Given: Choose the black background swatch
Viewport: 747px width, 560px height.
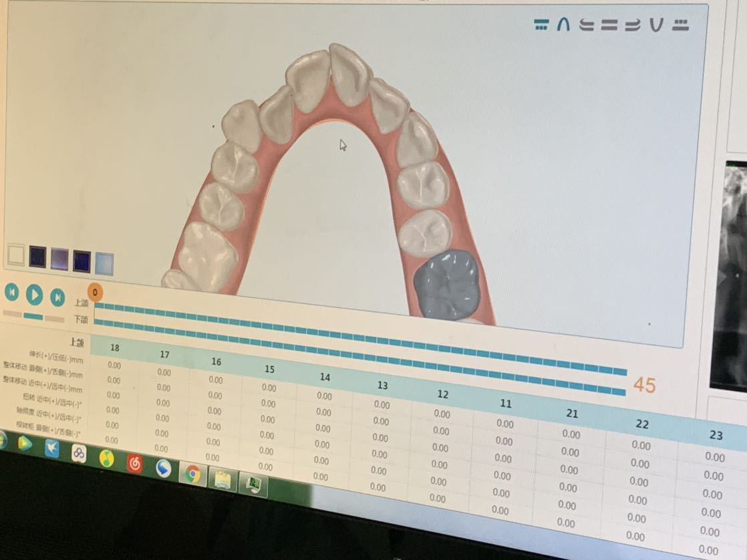Looking at the screenshot, I should coord(37,257).
